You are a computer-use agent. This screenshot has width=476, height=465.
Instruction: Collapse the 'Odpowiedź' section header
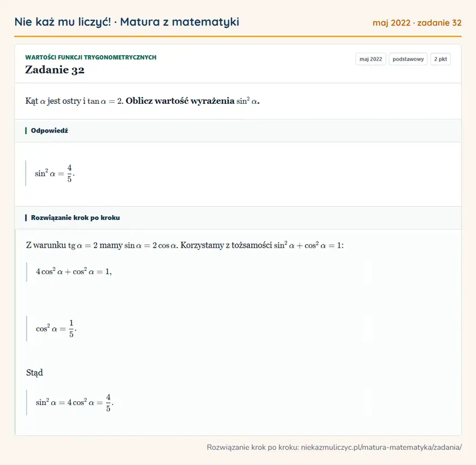click(238, 130)
